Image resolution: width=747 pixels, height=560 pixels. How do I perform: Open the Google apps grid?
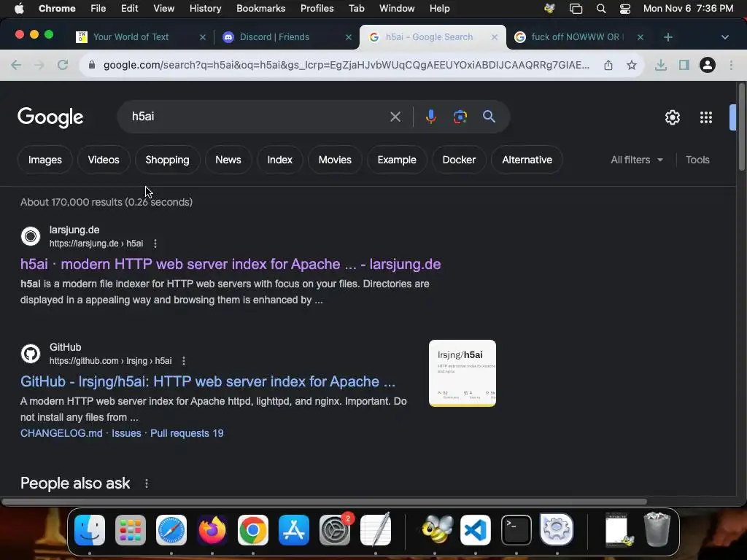tap(705, 117)
